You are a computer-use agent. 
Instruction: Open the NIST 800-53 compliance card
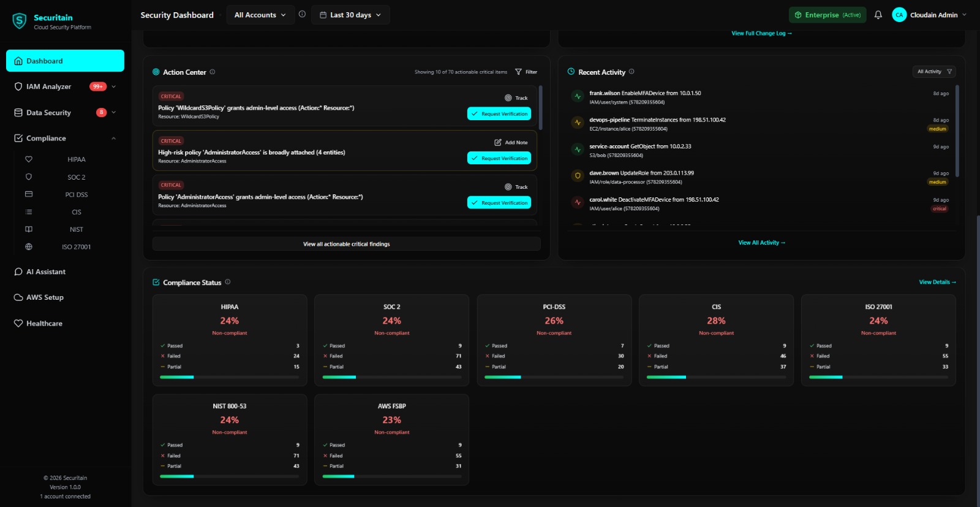pos(230,440)
